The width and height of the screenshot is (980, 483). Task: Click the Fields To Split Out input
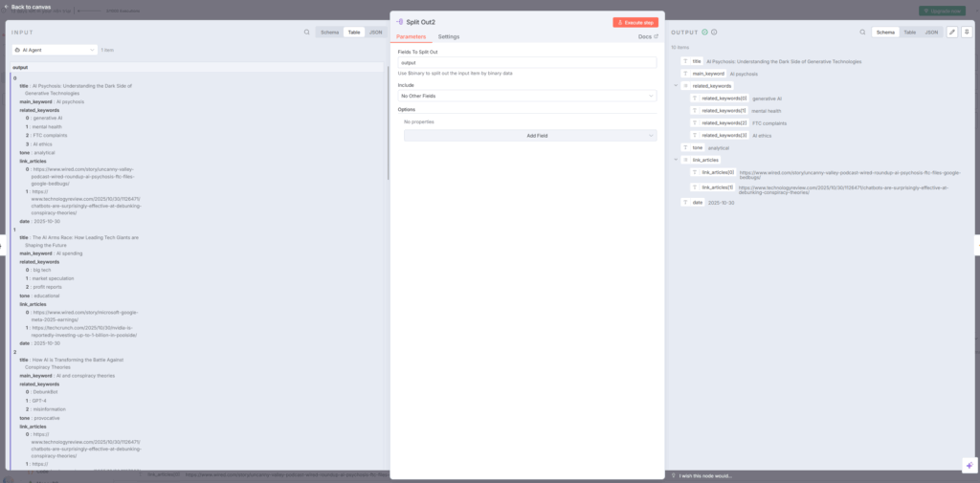click(526, 62)
